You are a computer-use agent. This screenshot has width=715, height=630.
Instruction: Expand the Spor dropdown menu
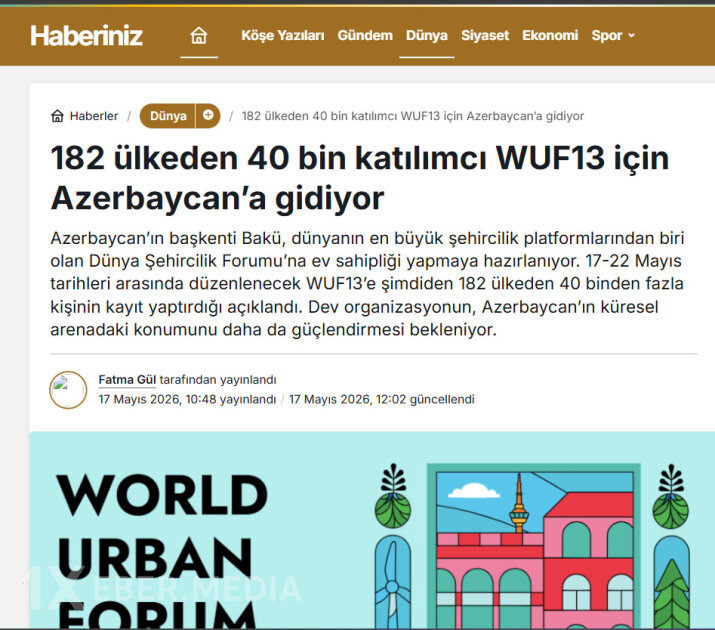click(613, 35)
